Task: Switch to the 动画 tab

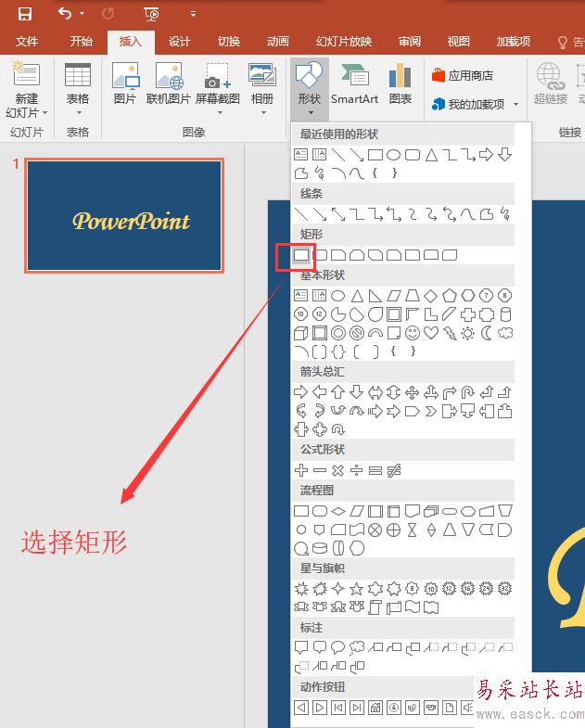Action: (x=277, y=42)
